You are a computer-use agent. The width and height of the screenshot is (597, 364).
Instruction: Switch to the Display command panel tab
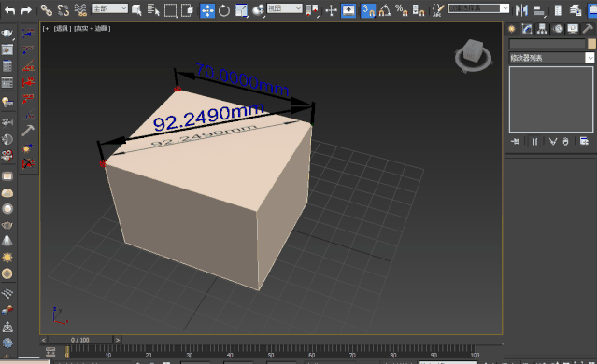[573, 29]
